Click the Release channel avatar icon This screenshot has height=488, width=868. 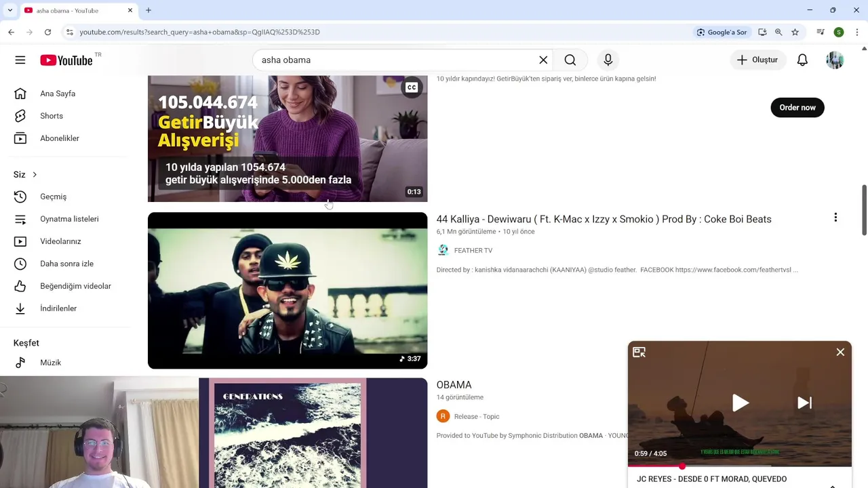[x=443, y=417]
